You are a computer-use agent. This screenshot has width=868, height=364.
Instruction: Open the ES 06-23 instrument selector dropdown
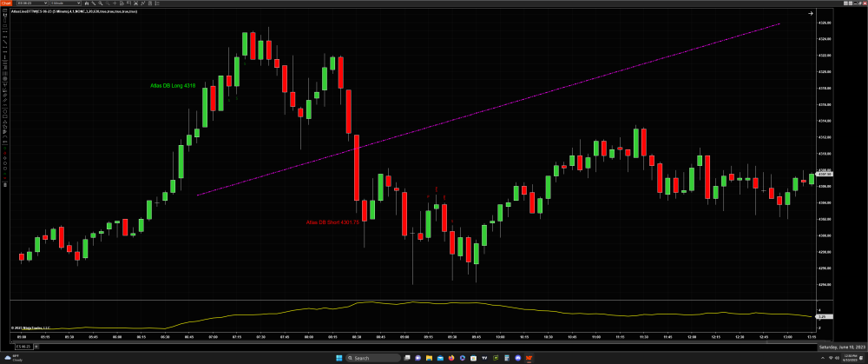pos(33,4)
